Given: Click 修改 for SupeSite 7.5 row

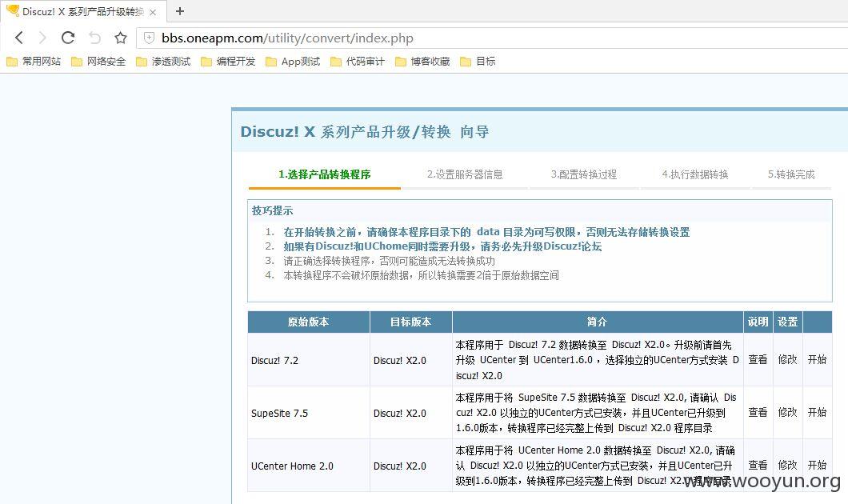Looking at the screenshot, I should click(x=787, y=413).
